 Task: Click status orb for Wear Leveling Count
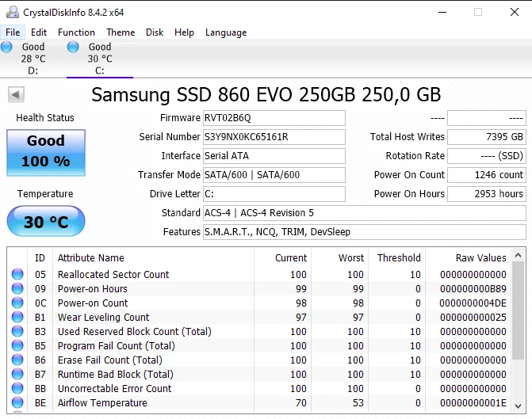click(17, 318)
